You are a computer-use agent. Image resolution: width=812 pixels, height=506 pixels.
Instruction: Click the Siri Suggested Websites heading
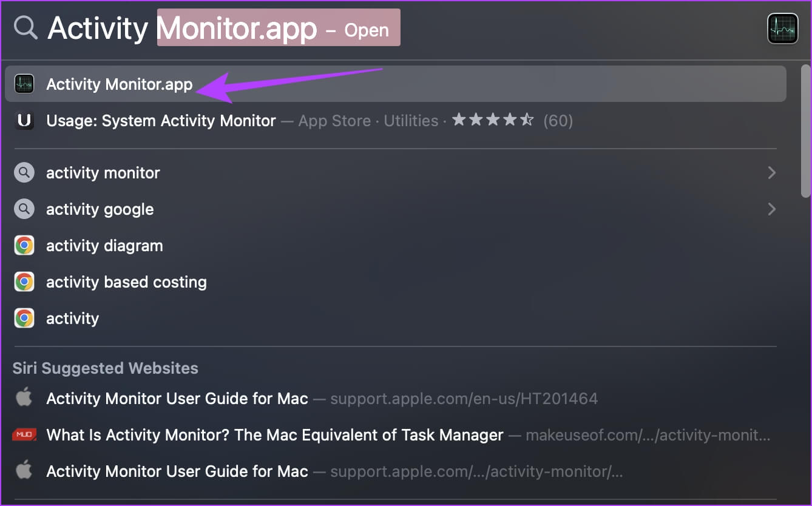[105, 368]
